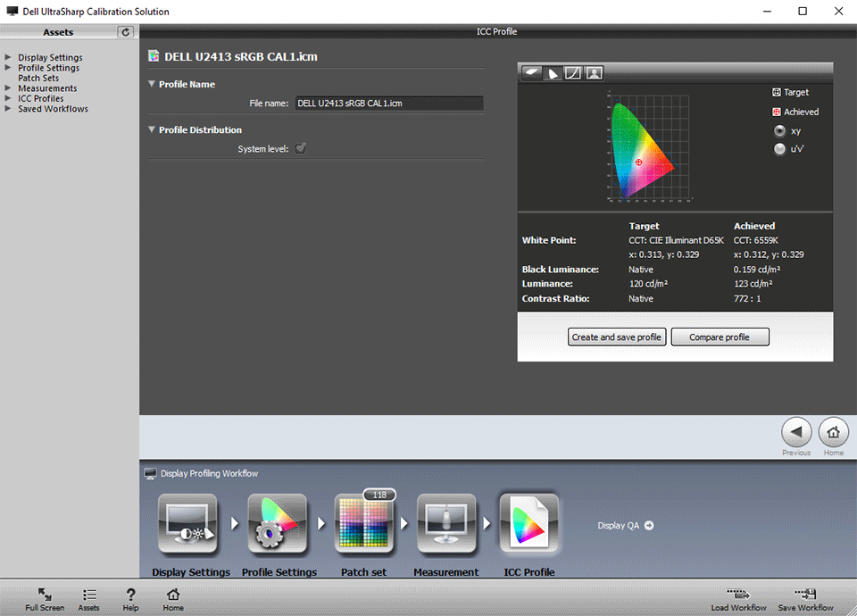The width and height of the screenshot is (857, 616).
Task: Open Help from bottom toolbar
Action: (130, 600)
